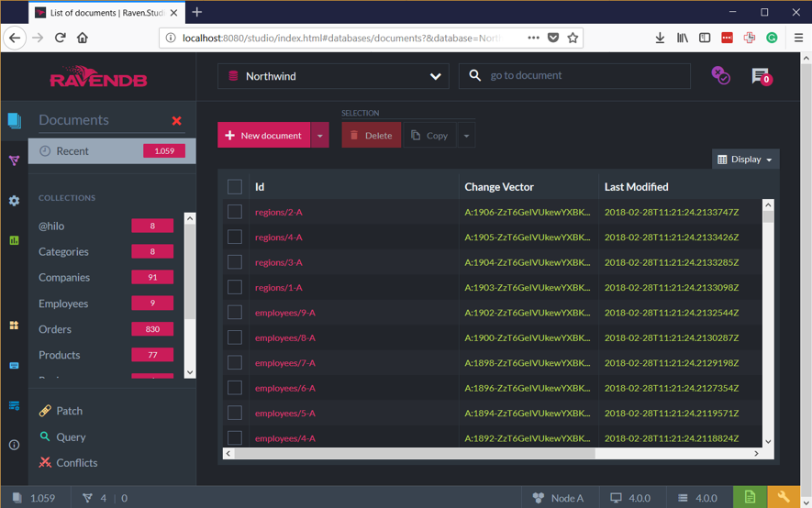
Task: Open the Display columns dropdown
Action: (745, 160)
